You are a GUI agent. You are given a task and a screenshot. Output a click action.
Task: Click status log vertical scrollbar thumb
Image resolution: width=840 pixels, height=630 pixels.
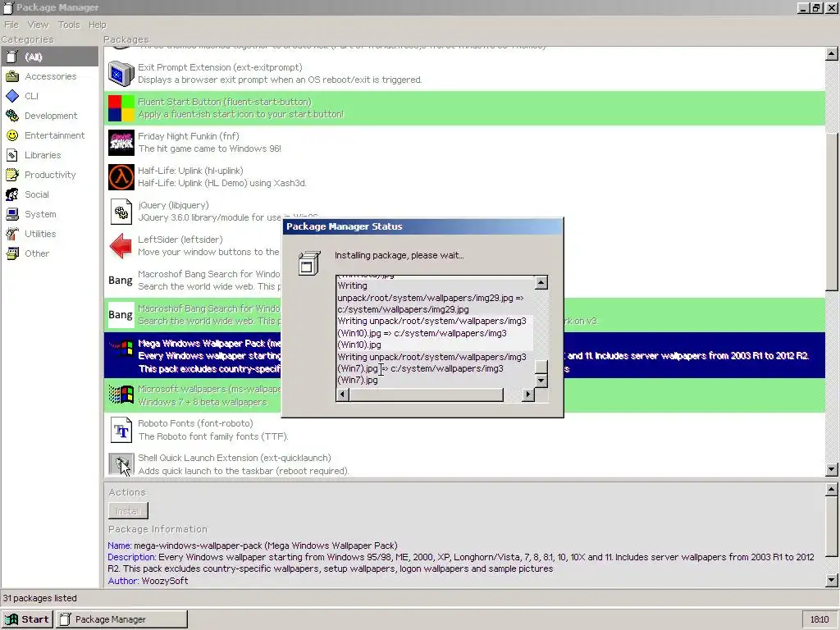pos(541,367)
